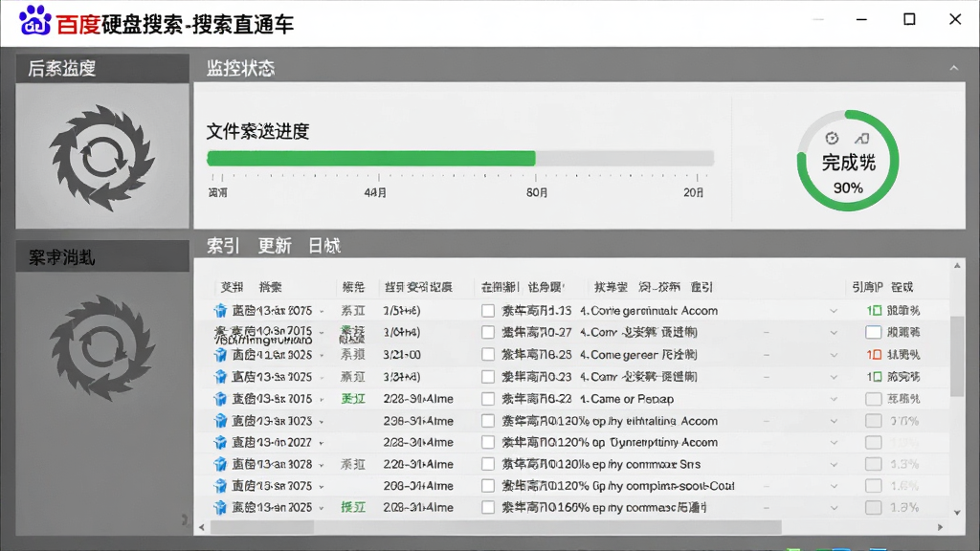Expand the end chevron of compime-soot-Coul row

pyautogui.click(x=834, y=485)
